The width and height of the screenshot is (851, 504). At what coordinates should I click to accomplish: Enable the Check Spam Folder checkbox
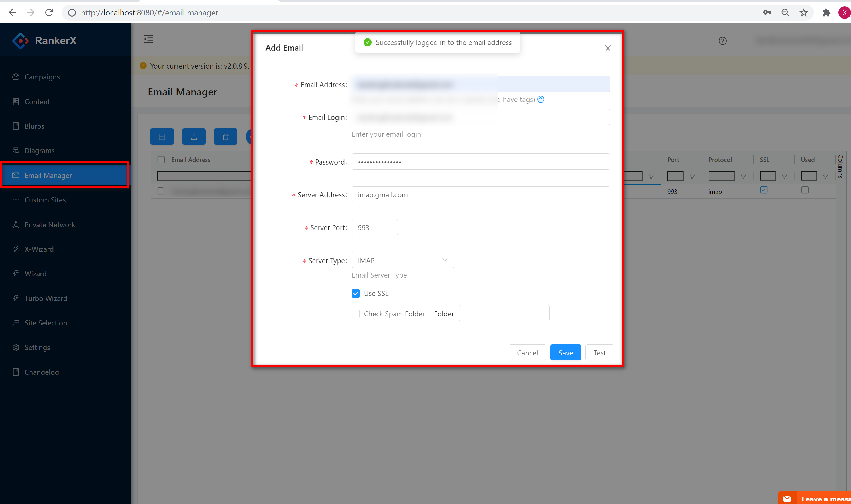355,314
